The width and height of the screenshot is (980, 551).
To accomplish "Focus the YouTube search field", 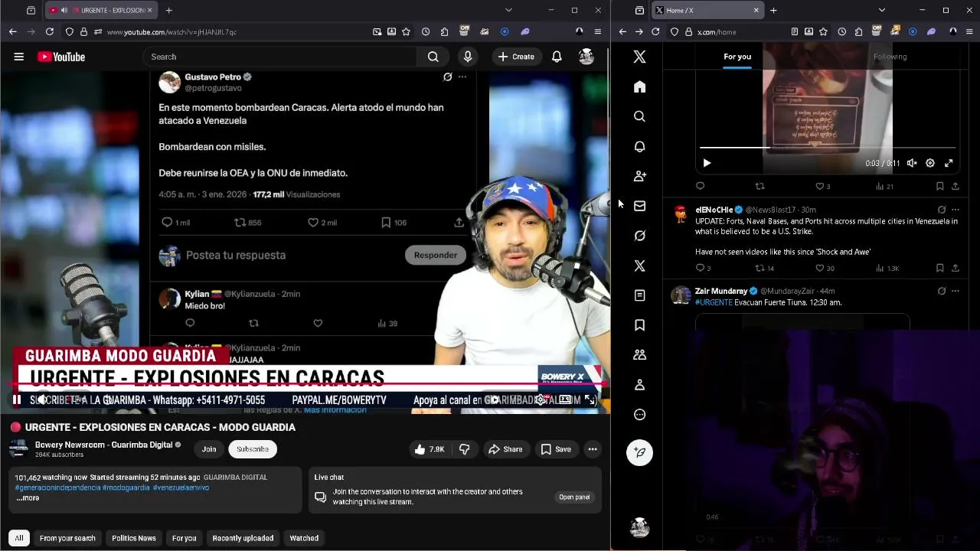I will [x=279, y=57].
